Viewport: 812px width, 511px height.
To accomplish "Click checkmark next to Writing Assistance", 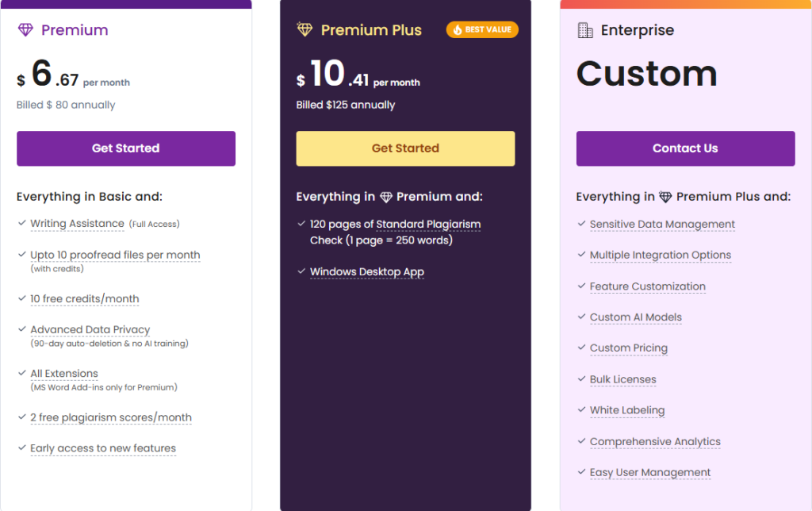I will point(21,224).
